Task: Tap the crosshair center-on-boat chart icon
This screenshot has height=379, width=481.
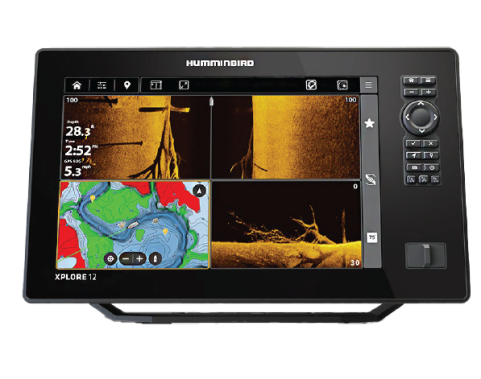Action: click(x=110, y=258)
